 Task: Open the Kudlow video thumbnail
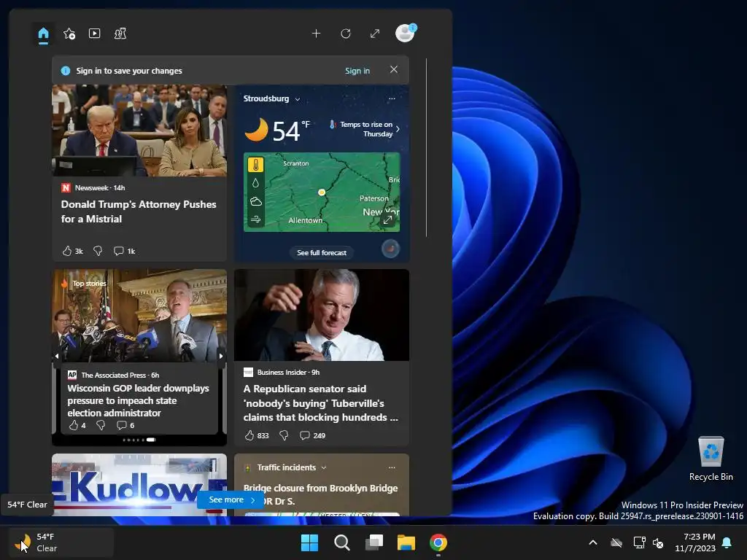point(139,485)
